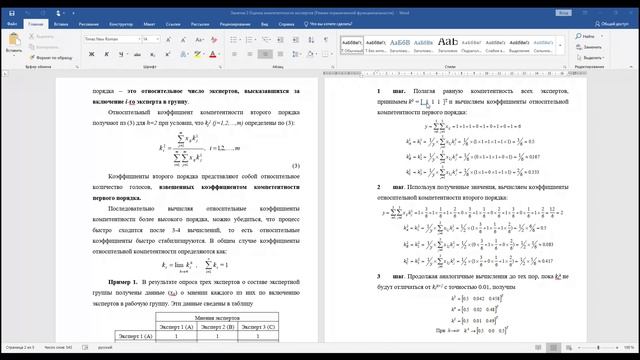
Task: Click the Общий доступ share button
Action: [x=611, y=24]
